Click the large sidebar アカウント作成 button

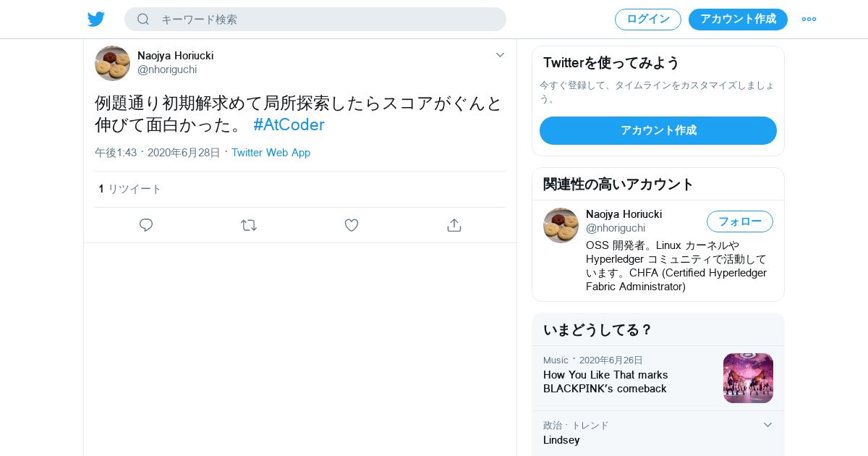pos(658,130)
